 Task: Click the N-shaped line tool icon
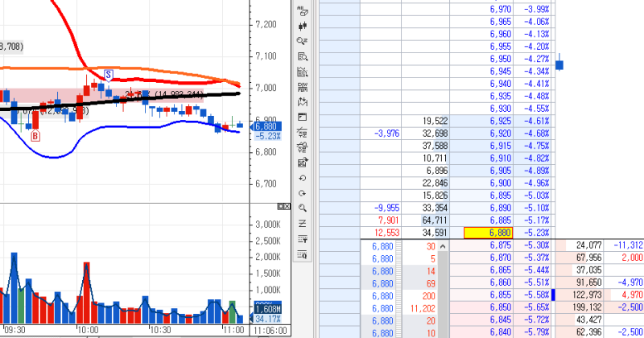(303, 224)
